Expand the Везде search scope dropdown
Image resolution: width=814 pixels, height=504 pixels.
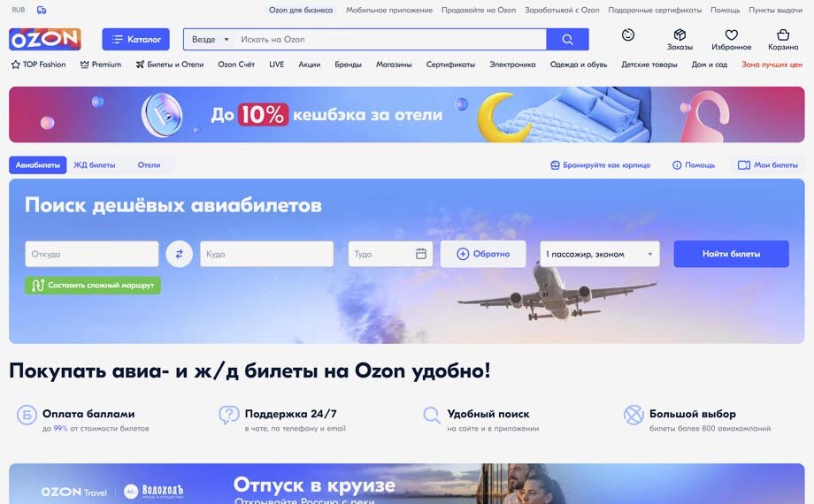tap(211, 40)
